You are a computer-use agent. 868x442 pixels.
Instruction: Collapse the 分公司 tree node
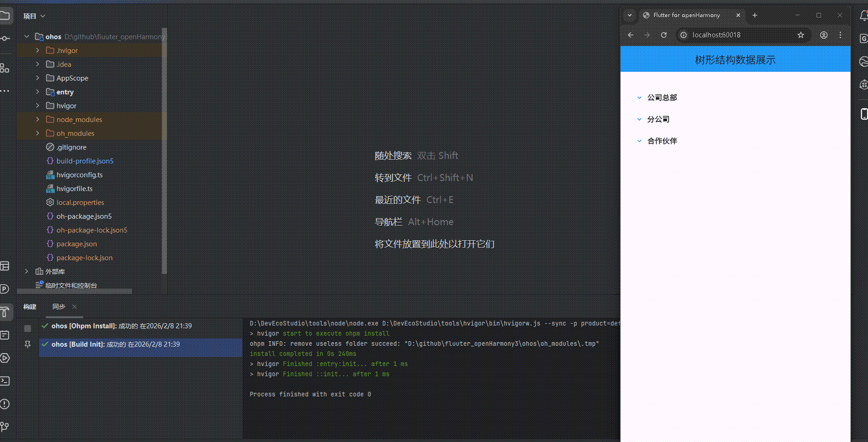(x=639, y=119)
